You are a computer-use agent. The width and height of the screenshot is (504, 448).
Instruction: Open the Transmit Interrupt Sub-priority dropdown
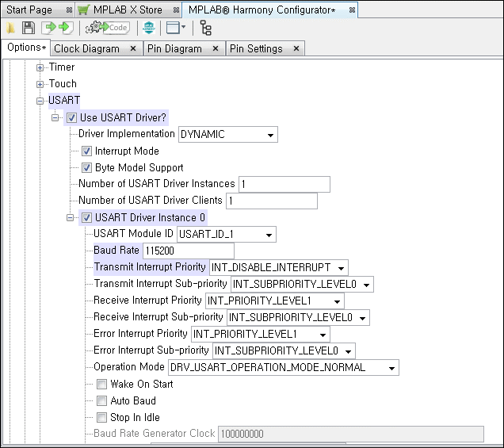[x=302, y=285]
